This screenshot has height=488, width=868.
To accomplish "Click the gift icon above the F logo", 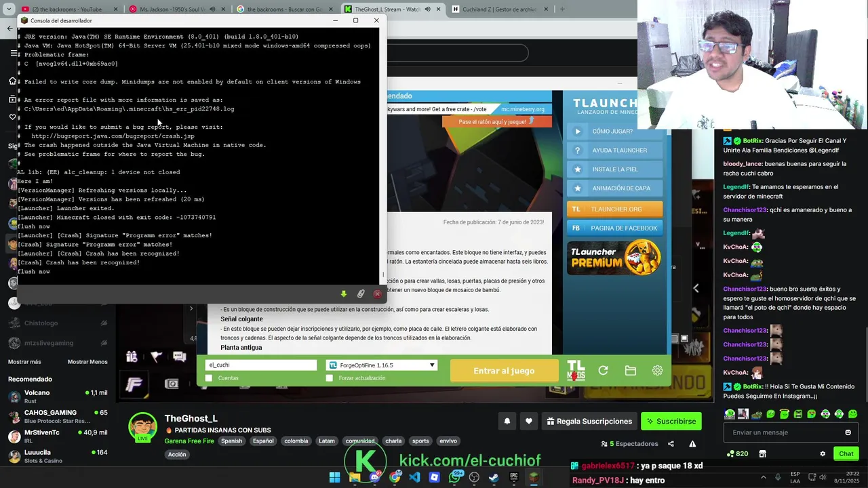I will tap(132, 357).
